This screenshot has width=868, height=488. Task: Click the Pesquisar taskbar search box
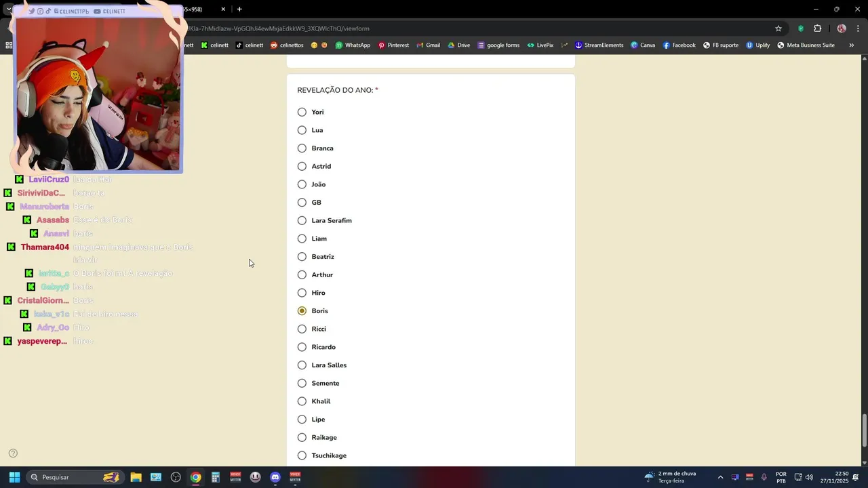click(x=75, y=477)
